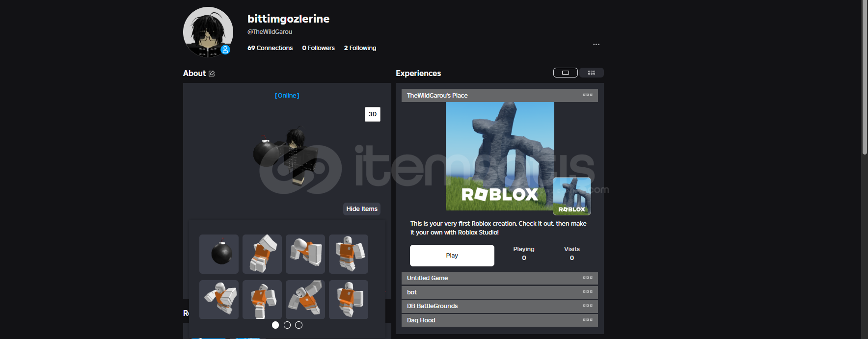868x339 pixels.
Task: Open the small Roblox experience icon thumbnail
Action: coord(572,196)
